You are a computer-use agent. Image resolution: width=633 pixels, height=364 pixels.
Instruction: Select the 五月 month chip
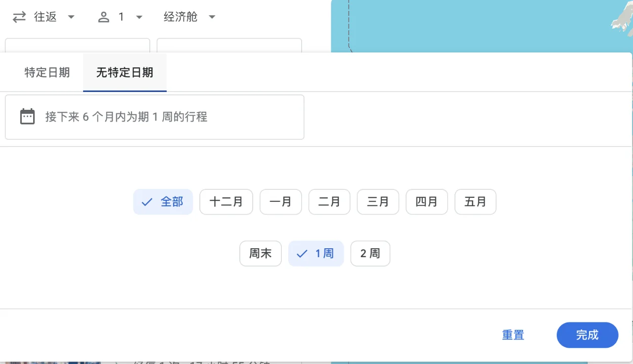(475, 202)
